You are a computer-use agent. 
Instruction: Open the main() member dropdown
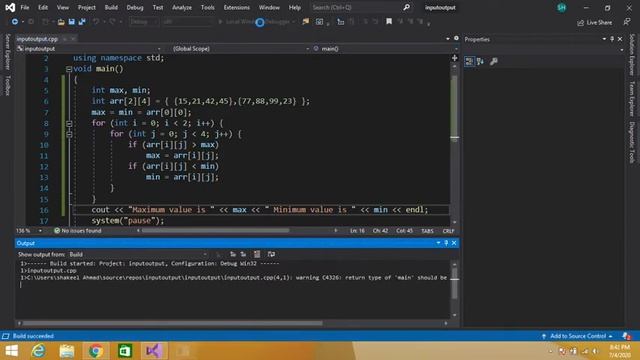(x=385, y=49)
